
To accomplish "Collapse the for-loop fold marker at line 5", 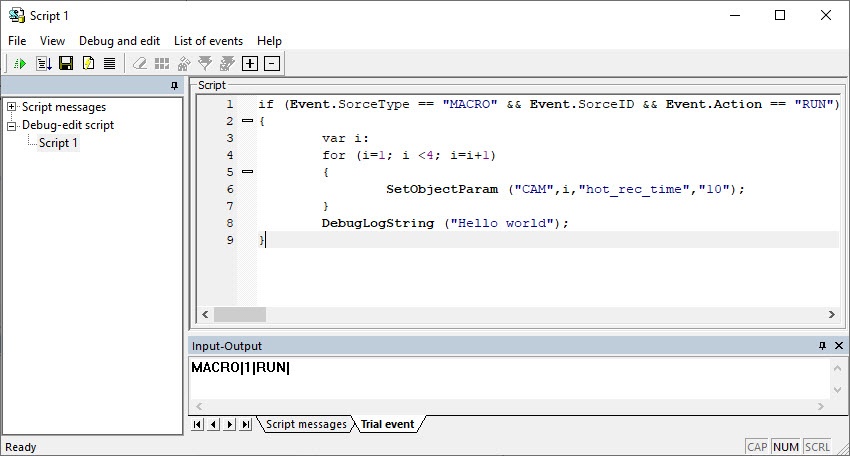I will [x=247, y=172].
